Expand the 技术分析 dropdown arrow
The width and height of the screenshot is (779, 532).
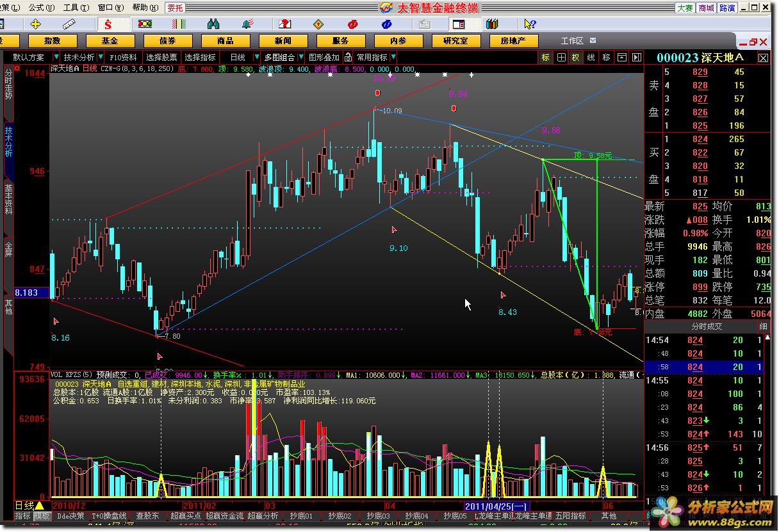(101, 58)
